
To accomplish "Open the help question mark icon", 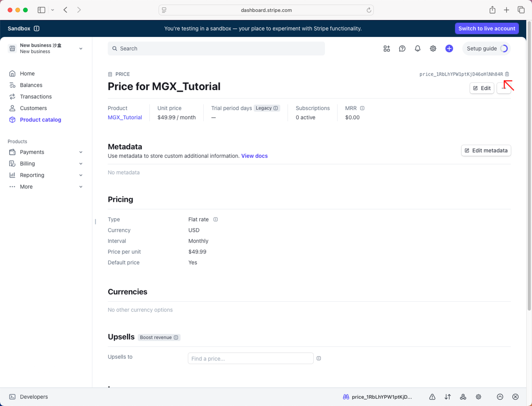I will (402, 49).
